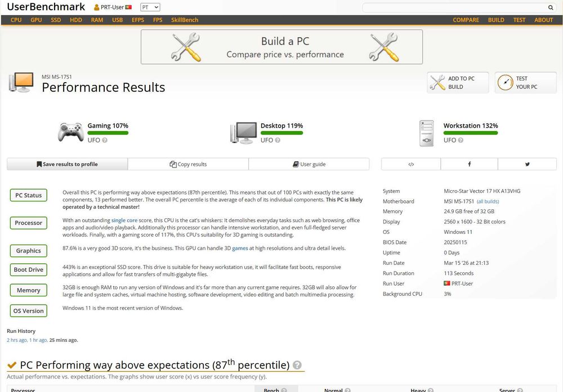
Task: Open the '2 hrs ago' run history link
Action: point(17,340)
